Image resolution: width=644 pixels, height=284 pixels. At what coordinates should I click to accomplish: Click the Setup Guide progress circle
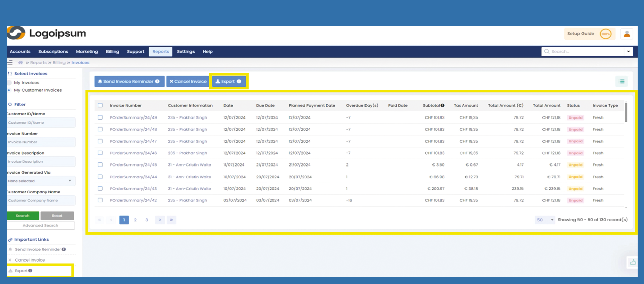coord(605,34)
